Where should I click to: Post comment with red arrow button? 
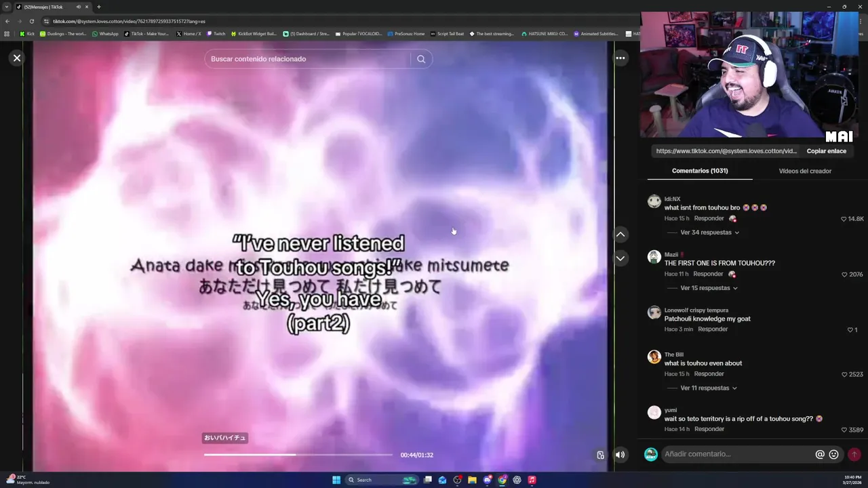click(x=854, y=455)
